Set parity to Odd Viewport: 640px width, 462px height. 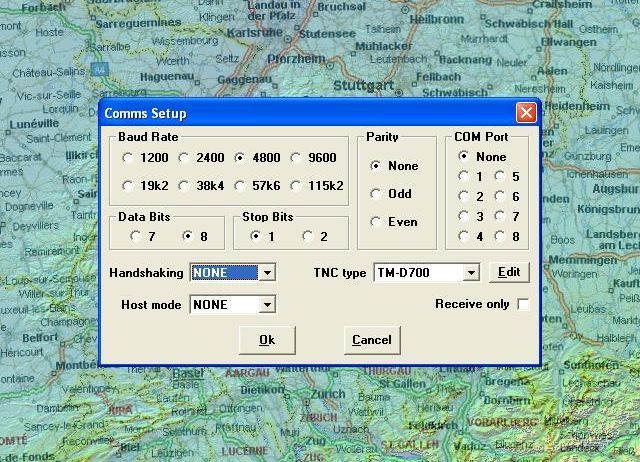point(376,194)
